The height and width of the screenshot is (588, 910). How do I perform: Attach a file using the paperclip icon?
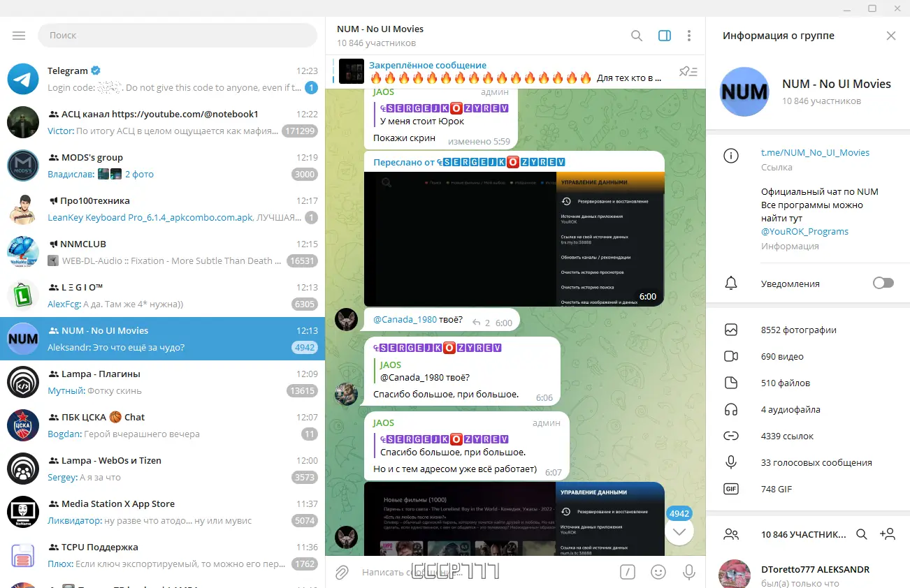(x=342, y=572)
